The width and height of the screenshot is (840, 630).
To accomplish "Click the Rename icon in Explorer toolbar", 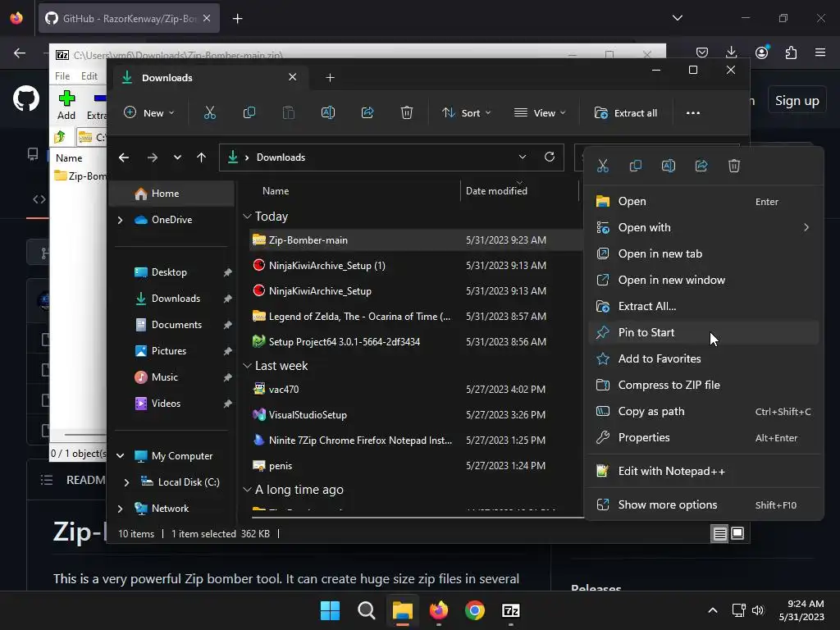I will click(328, 113).
